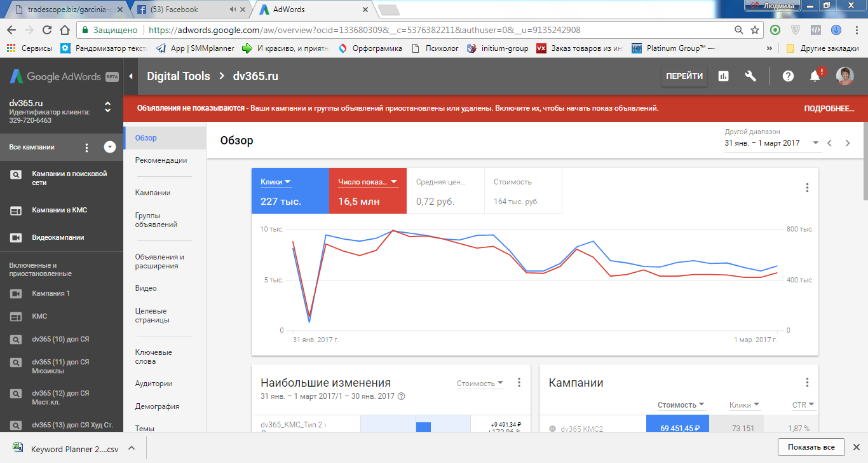This screenshot has width=868, height=463.
Task: Select the Стоимость metric card
Action: (523, 191)
